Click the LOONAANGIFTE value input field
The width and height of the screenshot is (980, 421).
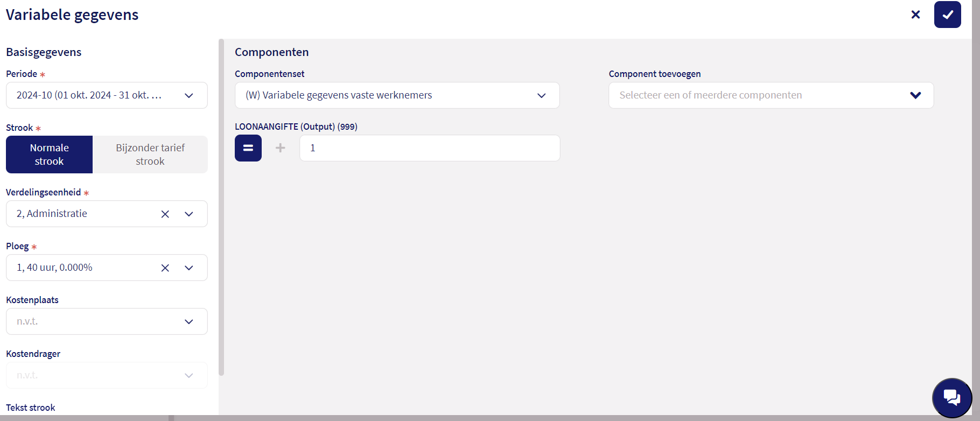point(429,148)
